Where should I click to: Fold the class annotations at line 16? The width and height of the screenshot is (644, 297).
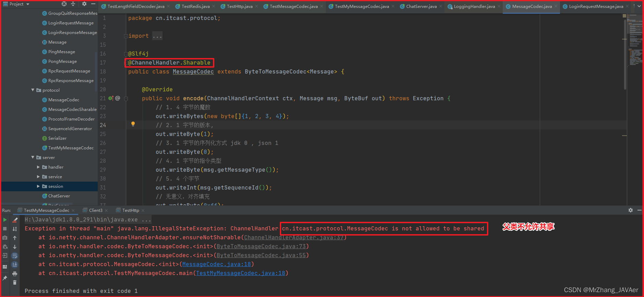pos(126,54)
